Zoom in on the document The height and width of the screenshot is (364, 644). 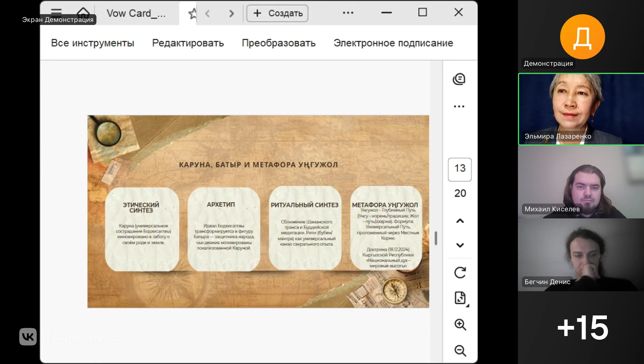point(460,325)
